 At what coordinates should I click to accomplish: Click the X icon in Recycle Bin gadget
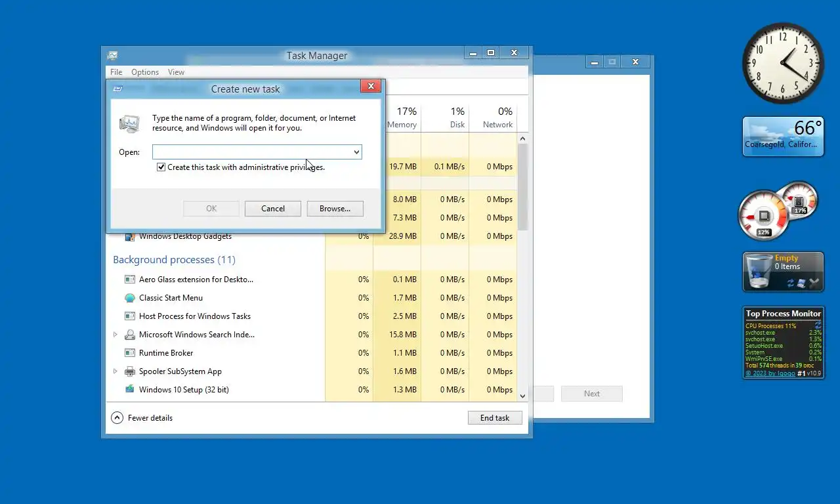coord(814,283)
